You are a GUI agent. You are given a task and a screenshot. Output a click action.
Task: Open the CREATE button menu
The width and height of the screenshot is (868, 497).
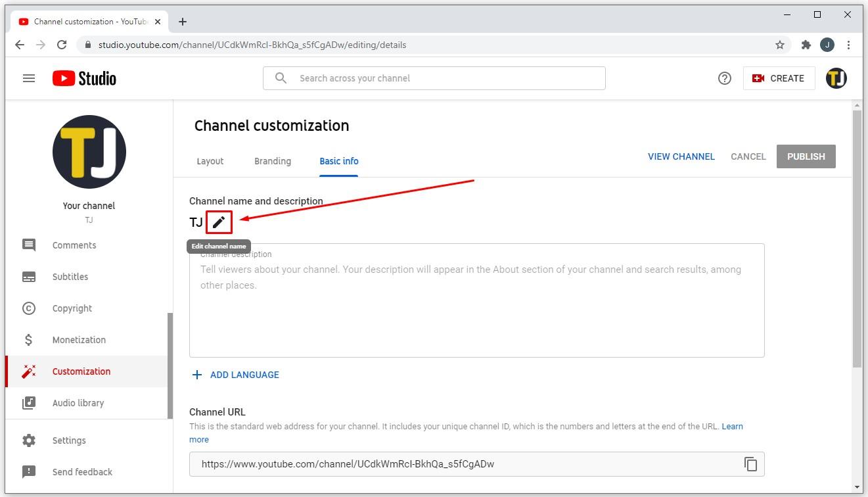(779, 78)
